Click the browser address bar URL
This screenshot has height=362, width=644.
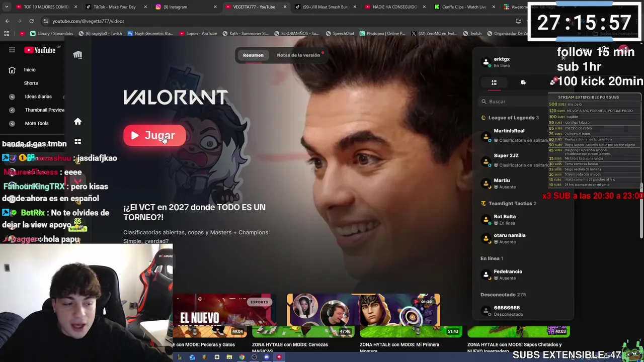[x=88, y=21]
